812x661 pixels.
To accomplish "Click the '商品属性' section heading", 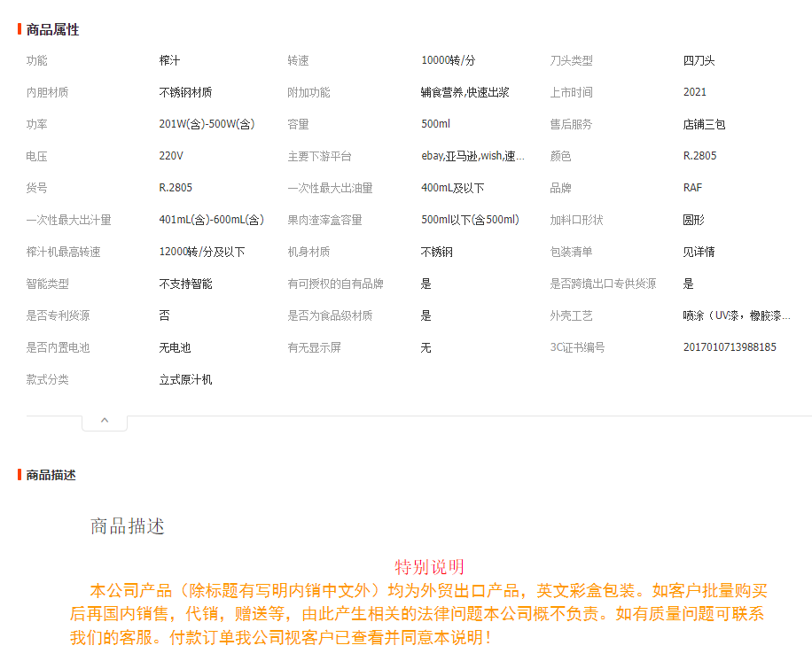I will (52, 30).
